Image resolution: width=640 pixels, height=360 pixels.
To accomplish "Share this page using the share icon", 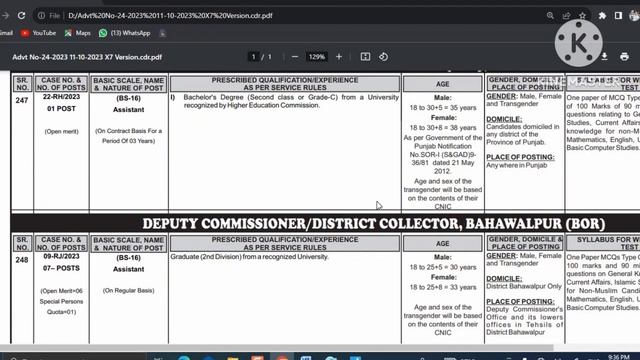I will tap(567, 16).
